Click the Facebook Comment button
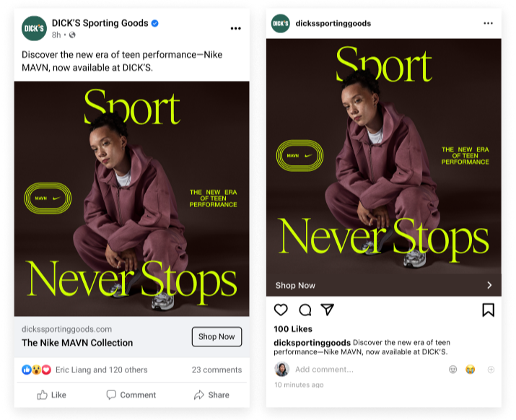 tap(131, 395)
